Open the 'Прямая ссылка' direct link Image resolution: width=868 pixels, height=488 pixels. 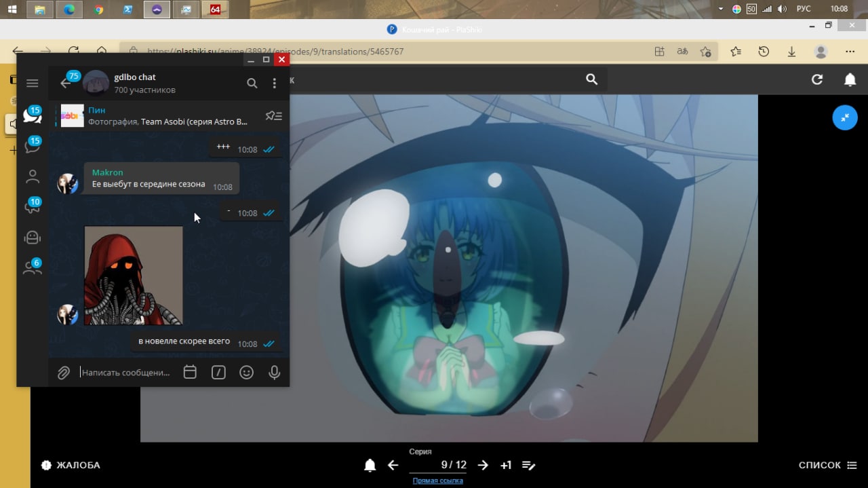point(437,481)
